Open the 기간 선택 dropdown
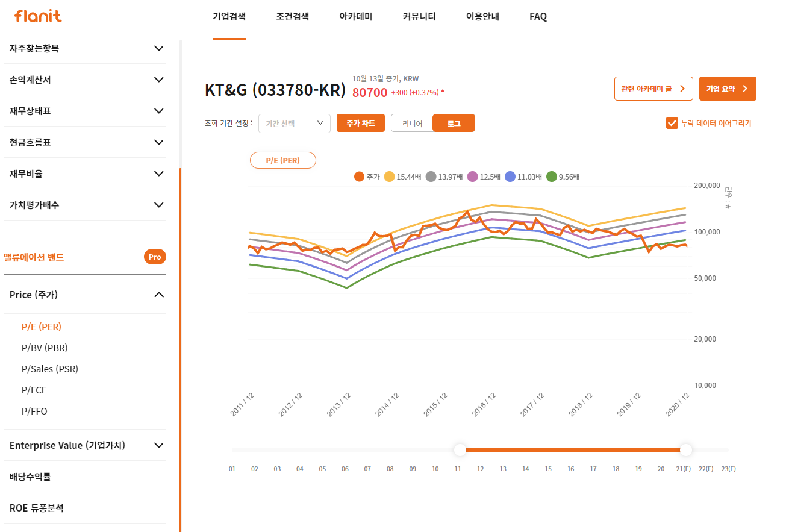Viewport: 786px width, 532px height. pyautogui.click(x=295, y=124)
